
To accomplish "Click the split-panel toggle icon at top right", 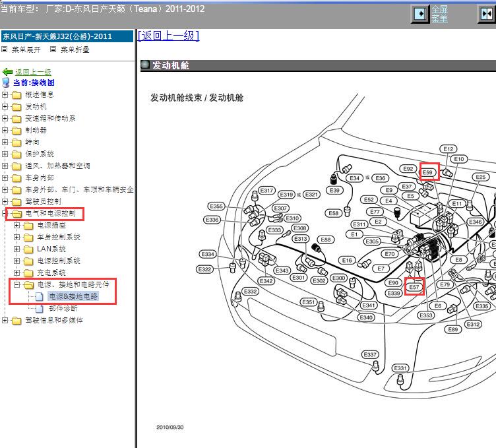I will tap(487, 14).
